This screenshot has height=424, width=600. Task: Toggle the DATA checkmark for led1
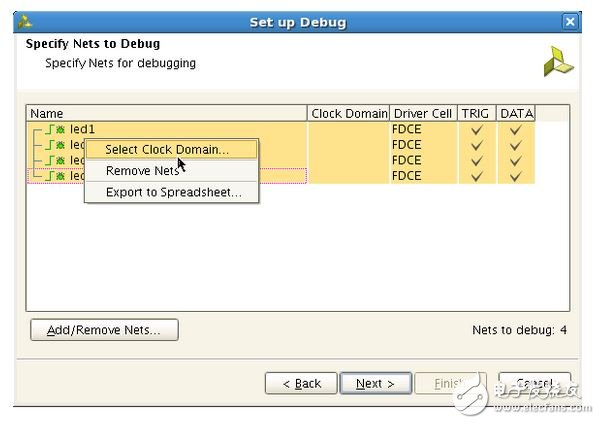point(515,129)
